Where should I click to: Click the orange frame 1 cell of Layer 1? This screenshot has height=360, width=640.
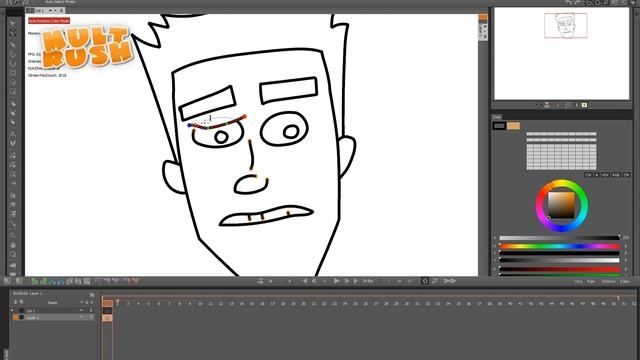(x=107, y=318)
